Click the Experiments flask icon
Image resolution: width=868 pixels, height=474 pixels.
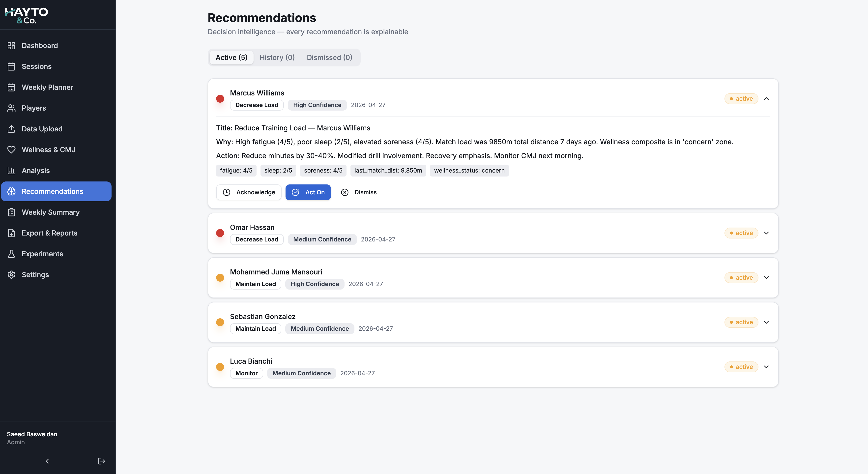pos(11,254)
